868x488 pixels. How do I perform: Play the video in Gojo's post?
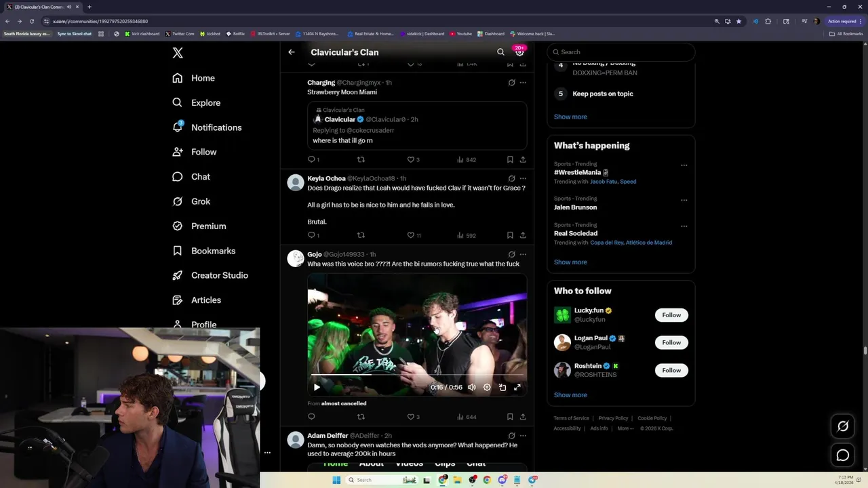coord(317,388)
